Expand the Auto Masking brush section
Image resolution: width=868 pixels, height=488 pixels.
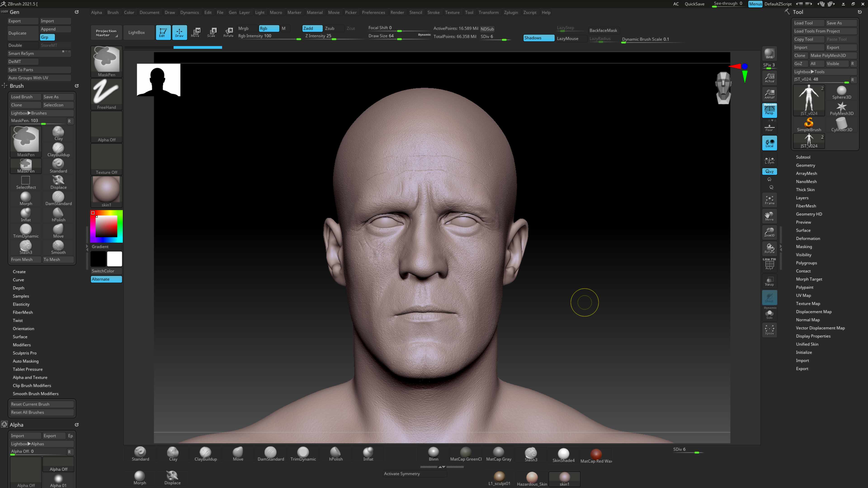[x=26, y=361]
